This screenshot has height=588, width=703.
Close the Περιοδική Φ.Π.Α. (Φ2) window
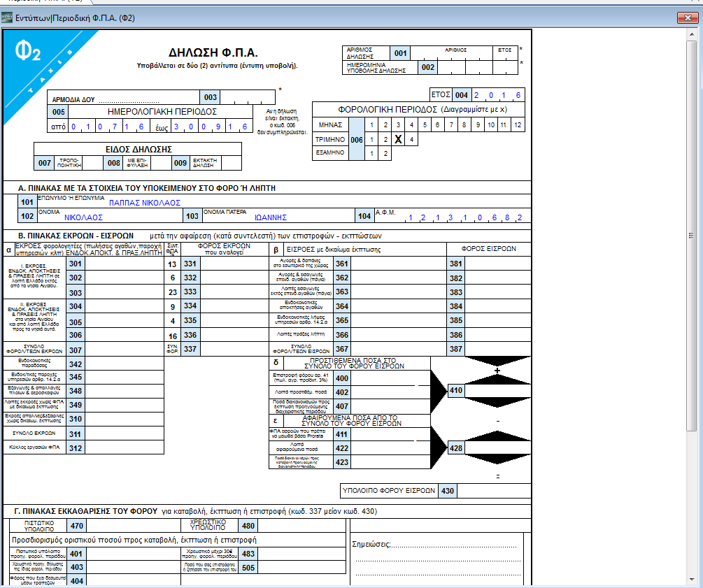coord(688,17)
